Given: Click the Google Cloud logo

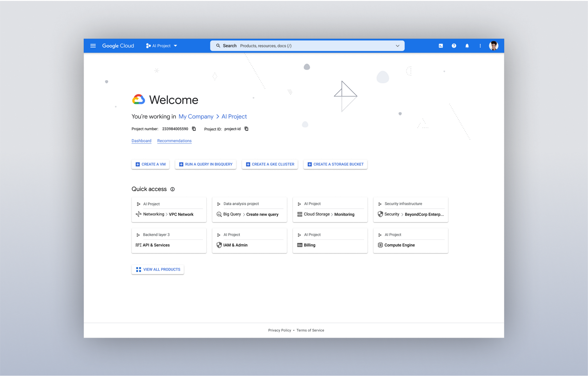Looking at the screenshot, I should (118, 46).
